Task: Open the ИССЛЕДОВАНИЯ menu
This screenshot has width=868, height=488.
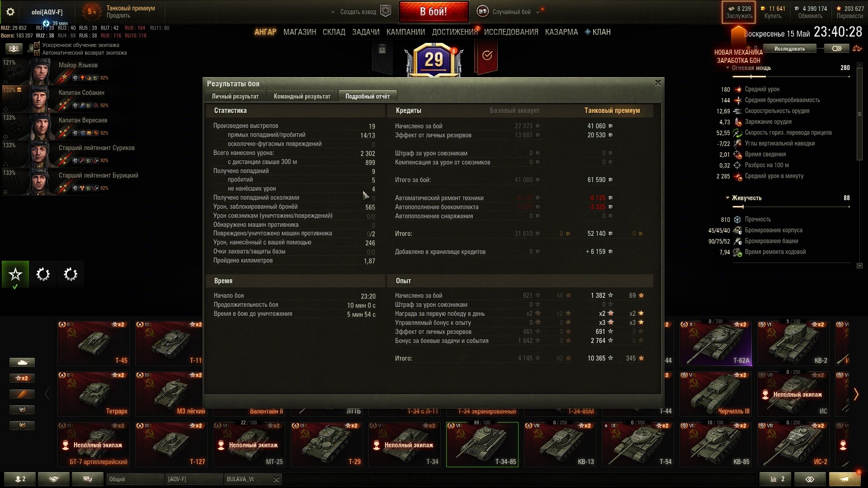Action: tap(511, 32)
